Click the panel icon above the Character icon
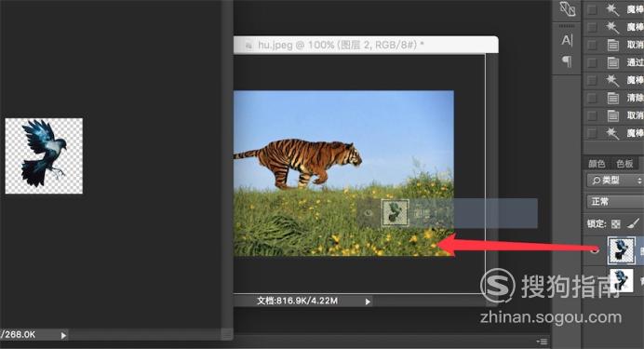Screen dimensions: 644x349 (567, 9)
